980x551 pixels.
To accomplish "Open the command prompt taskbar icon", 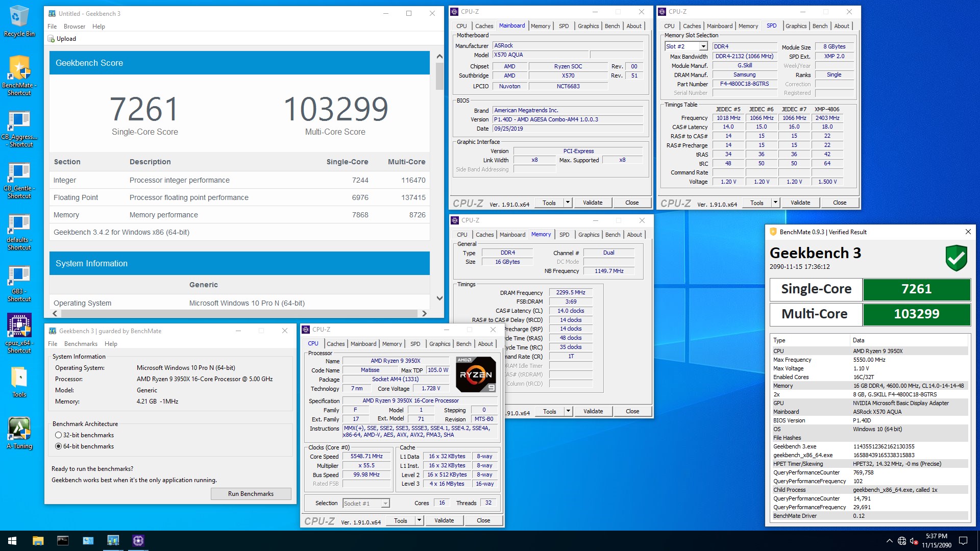I will [63, 541].
